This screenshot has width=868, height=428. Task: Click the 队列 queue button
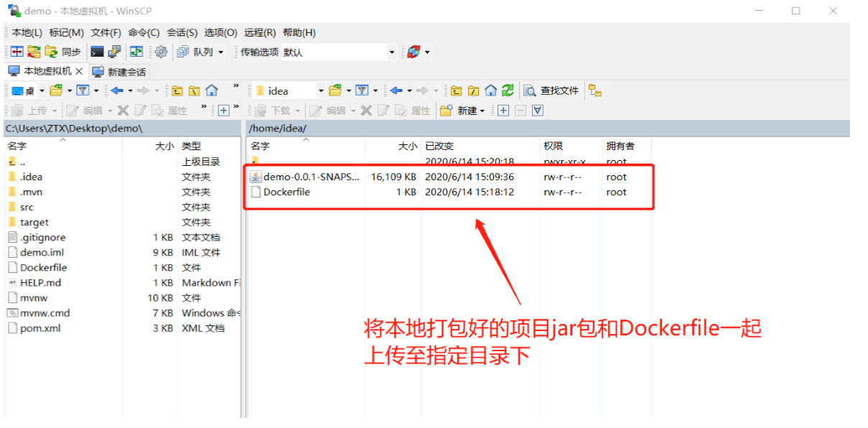click(x=200, y=52)
